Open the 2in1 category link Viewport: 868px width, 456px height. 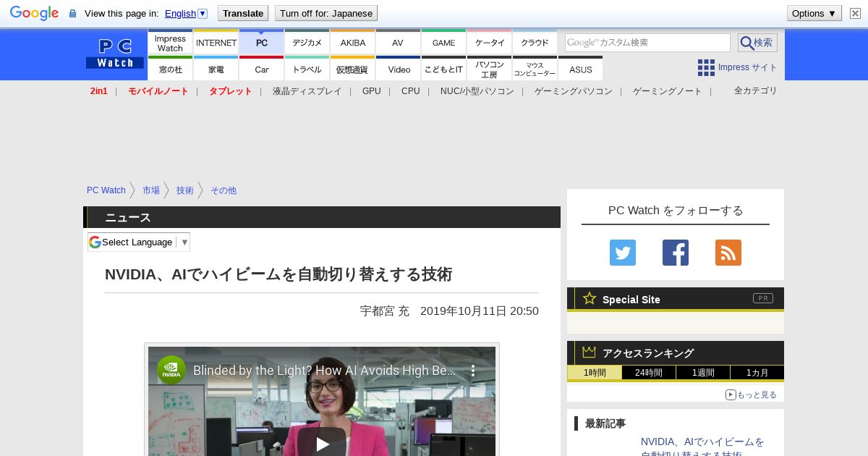click(x=99, y=91)
